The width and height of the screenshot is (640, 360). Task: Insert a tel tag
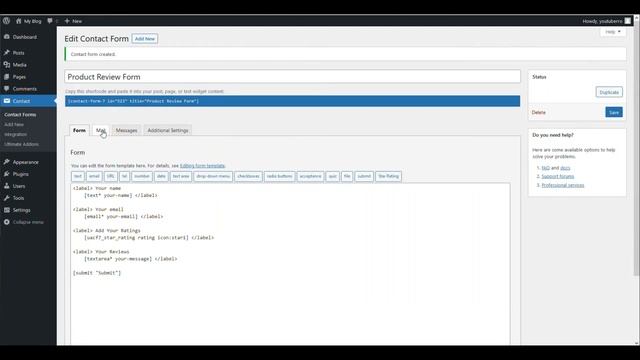pos(124,176)
